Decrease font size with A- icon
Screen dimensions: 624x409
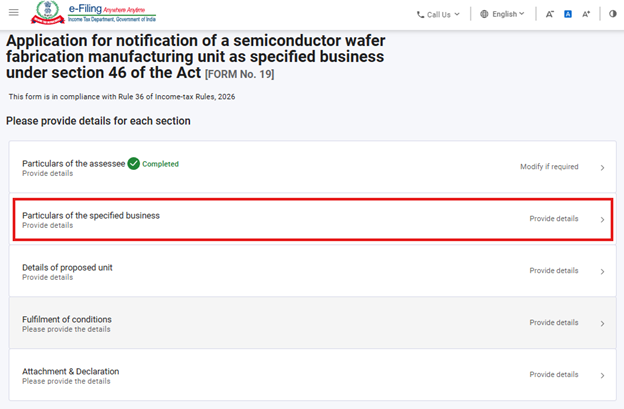(x=550, y=14)
